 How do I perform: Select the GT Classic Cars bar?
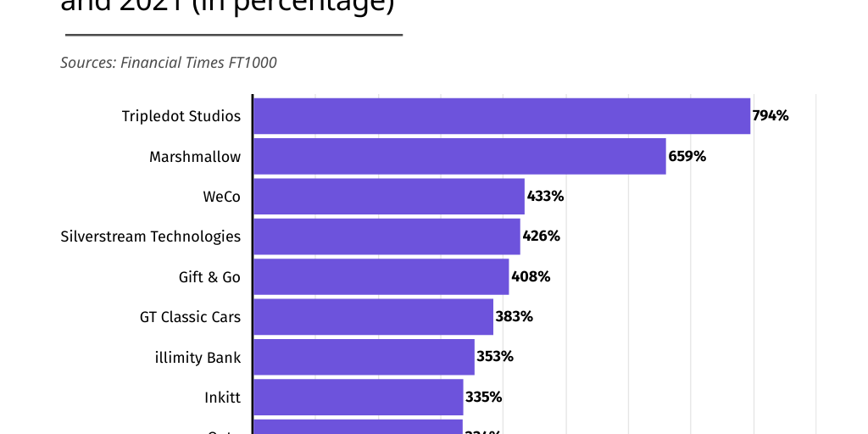coord(373,317)
